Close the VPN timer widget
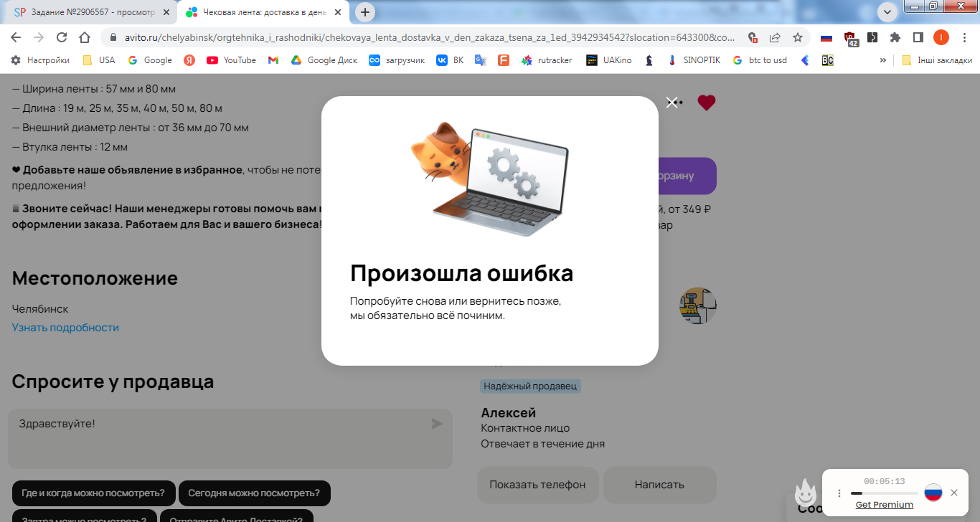 coord(953,493)
